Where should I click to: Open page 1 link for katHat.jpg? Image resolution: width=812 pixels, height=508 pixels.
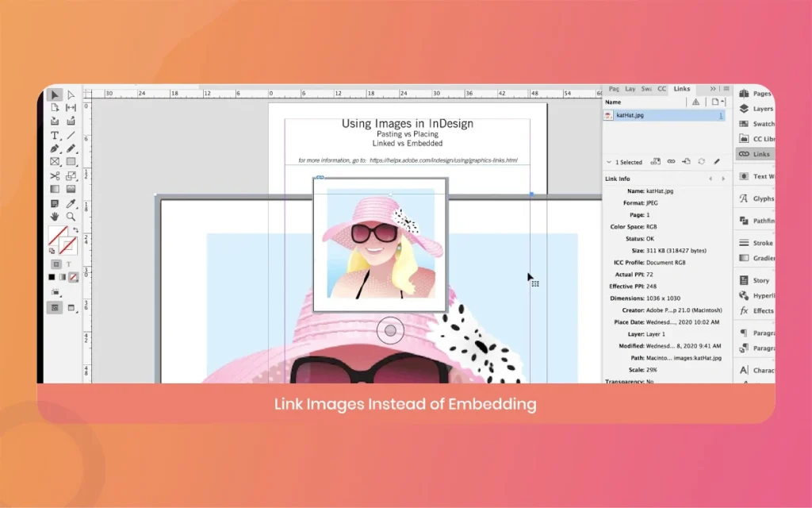(x=720, y=116)
